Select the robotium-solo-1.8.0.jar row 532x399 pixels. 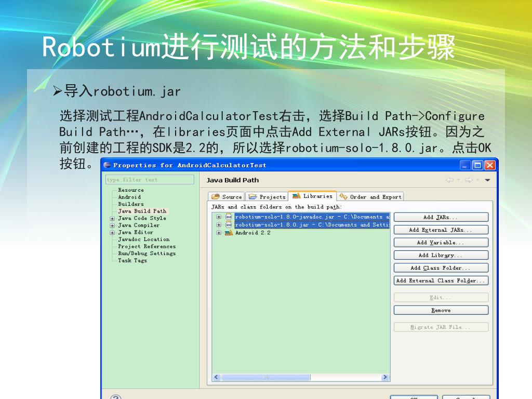(312, 224)
